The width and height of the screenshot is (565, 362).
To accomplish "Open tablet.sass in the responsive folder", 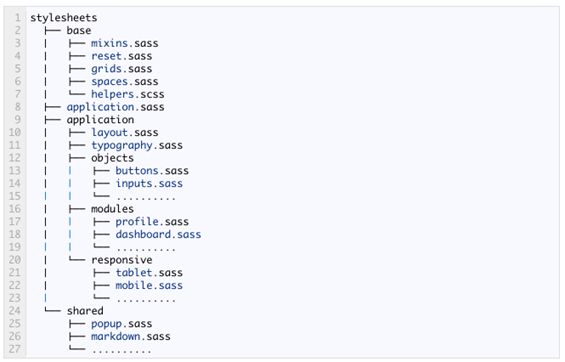I will pos(149,272).
